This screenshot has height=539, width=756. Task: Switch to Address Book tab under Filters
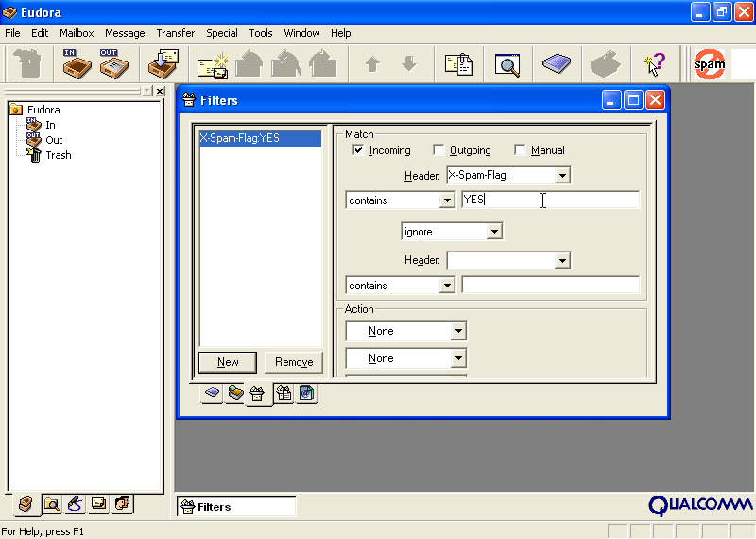point(212,392)
